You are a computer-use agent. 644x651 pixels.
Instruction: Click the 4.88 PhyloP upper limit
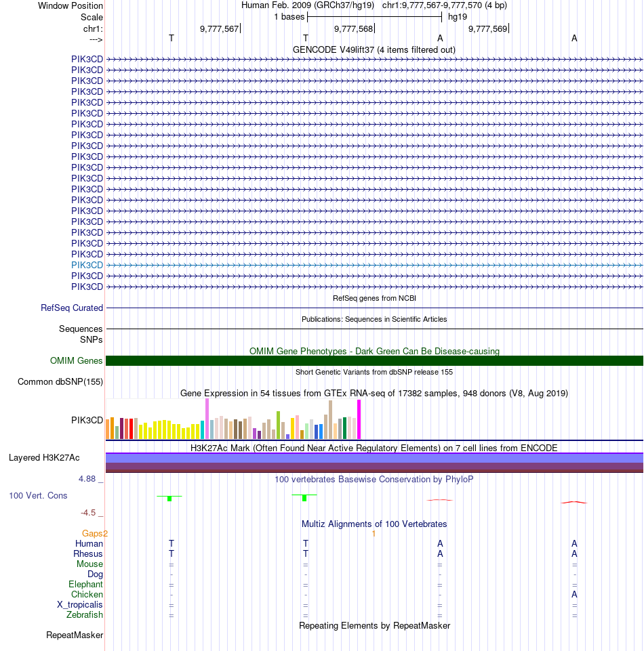tap(87, 479)
